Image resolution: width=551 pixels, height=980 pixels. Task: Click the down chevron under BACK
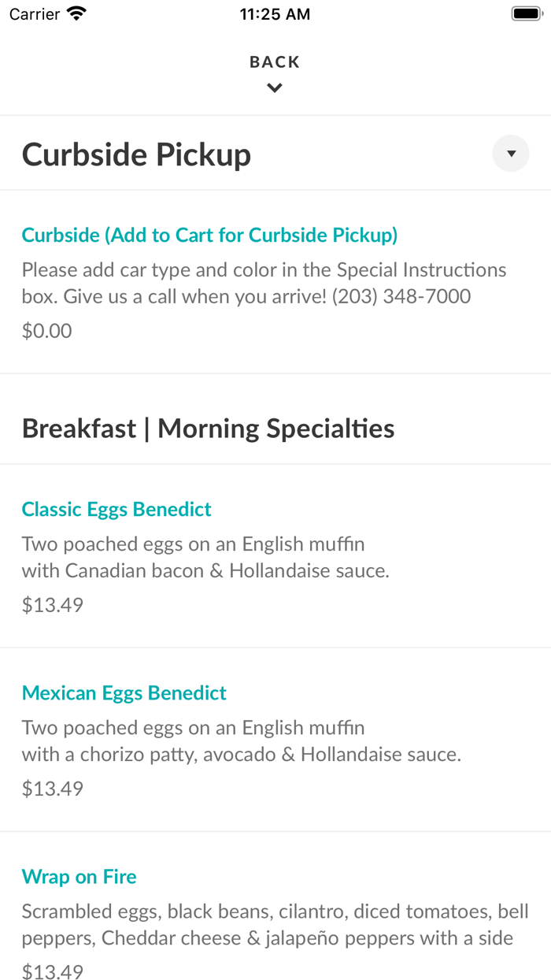point(275,88)
